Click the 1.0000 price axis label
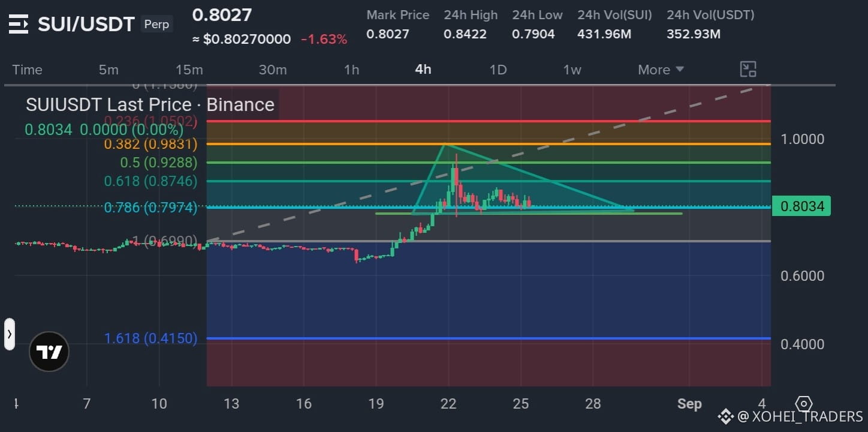Screen dimensions: 868x432 803,139
